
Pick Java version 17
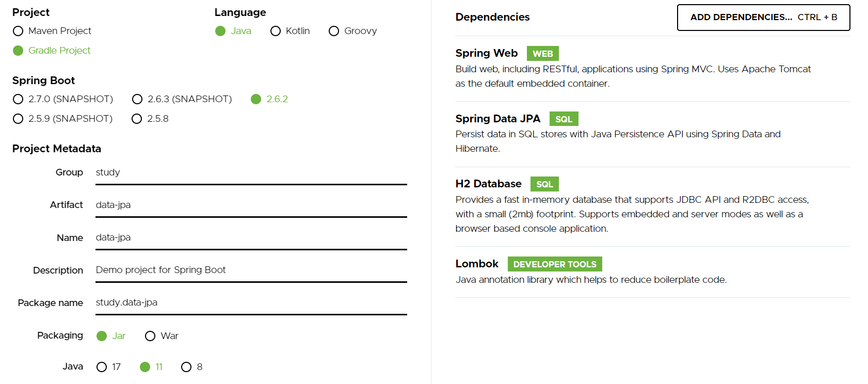click(x=109, y=367)
